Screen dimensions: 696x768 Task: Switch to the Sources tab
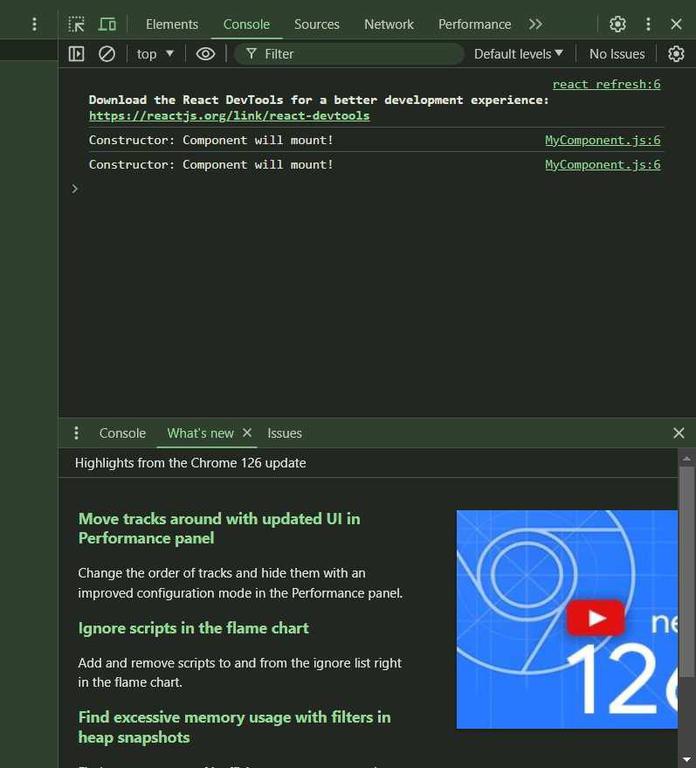[x=316, y=24]
